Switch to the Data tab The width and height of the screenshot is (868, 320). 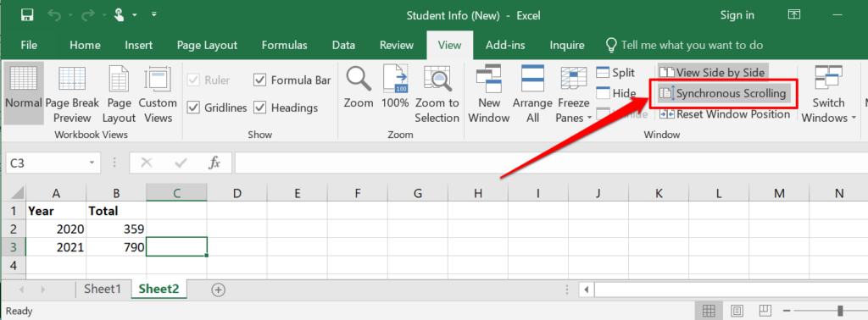click(343, 46)
